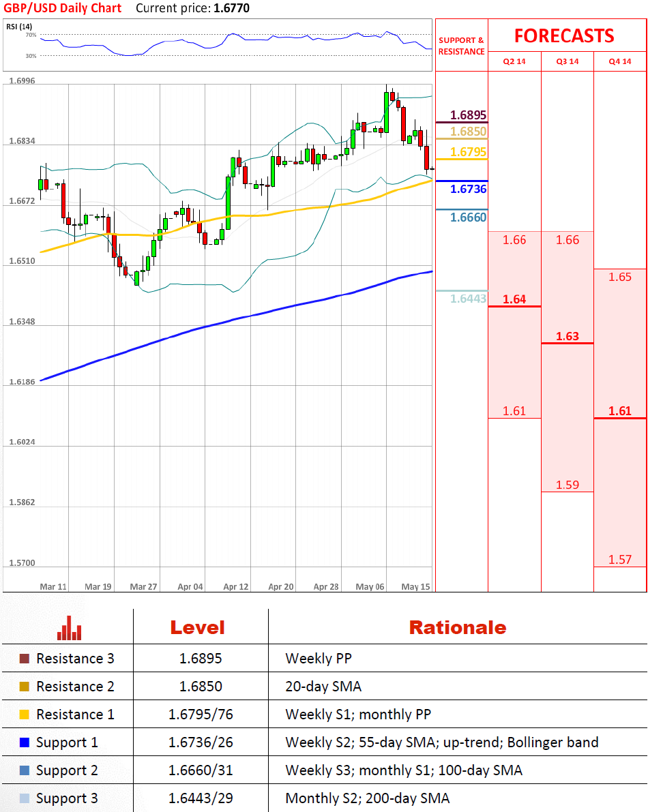This screenshot has width=648, height=812.
Task: Click the Resistance 1 row label
Action: click(x=75, y=715)
